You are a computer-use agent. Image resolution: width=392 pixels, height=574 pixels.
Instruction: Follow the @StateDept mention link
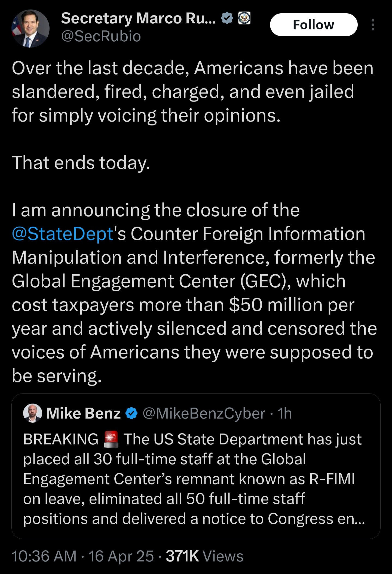(x=62, y=234)
